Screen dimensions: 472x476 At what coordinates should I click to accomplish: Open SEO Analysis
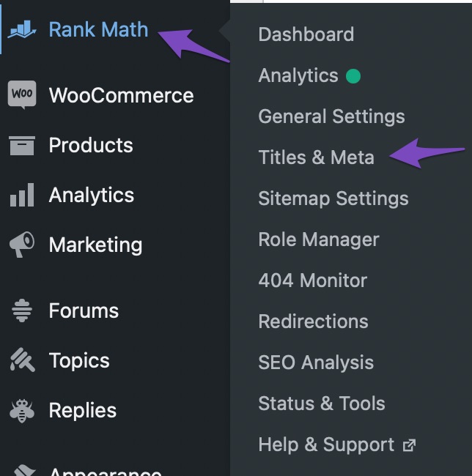(x=316, y=362)
